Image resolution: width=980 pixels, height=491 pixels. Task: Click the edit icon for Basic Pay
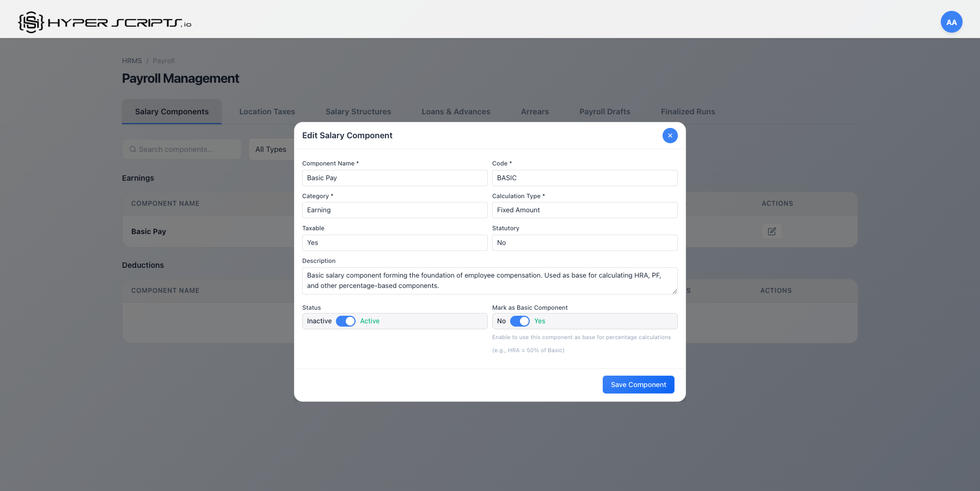click(x=772, y=231)
